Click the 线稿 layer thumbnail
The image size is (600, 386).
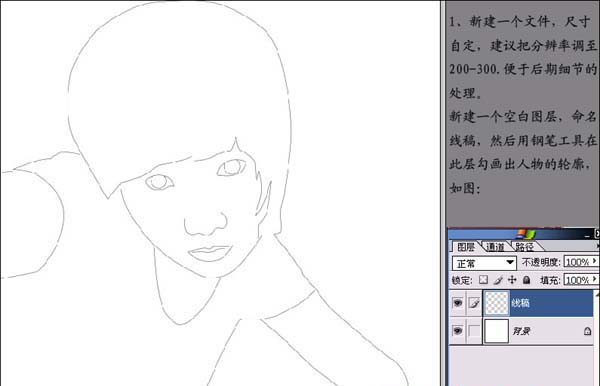[496, 303]
